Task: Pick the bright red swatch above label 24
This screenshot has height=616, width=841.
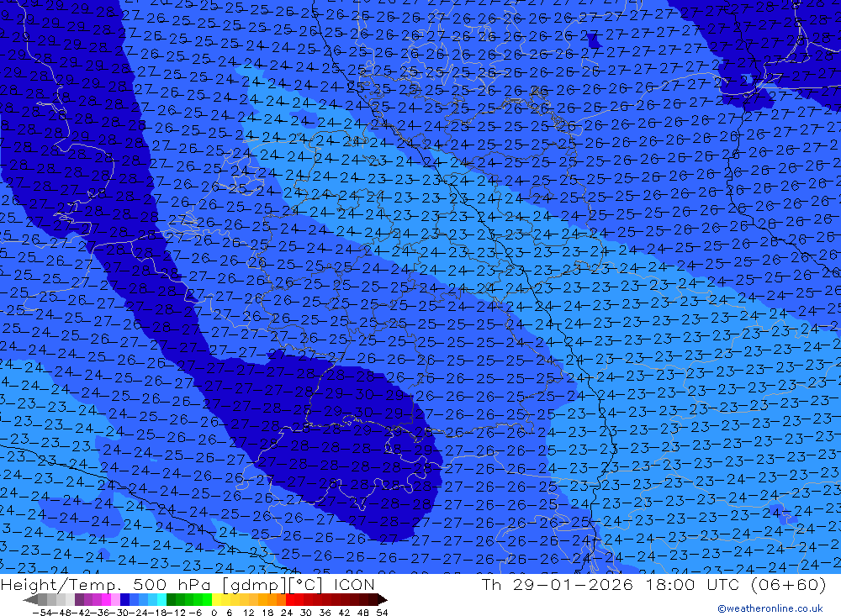Action: [290, 600]
